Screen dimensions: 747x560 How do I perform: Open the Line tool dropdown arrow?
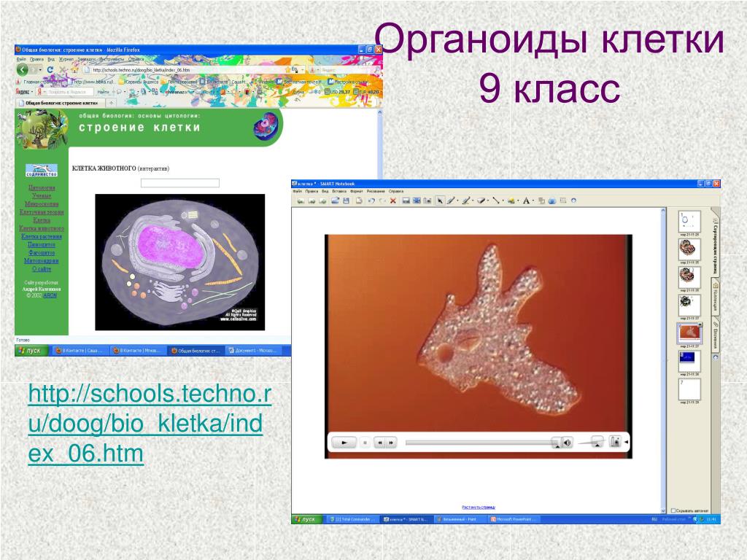click(x=503, y=201)
